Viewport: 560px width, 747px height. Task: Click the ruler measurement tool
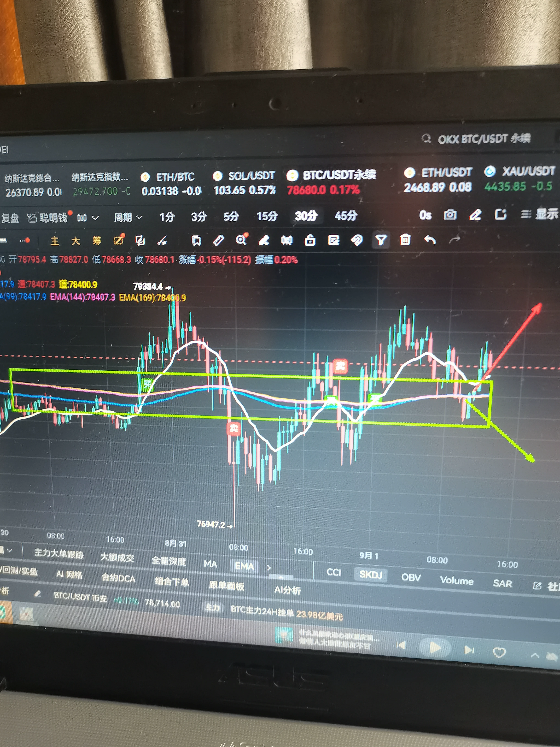pos(219,240)
